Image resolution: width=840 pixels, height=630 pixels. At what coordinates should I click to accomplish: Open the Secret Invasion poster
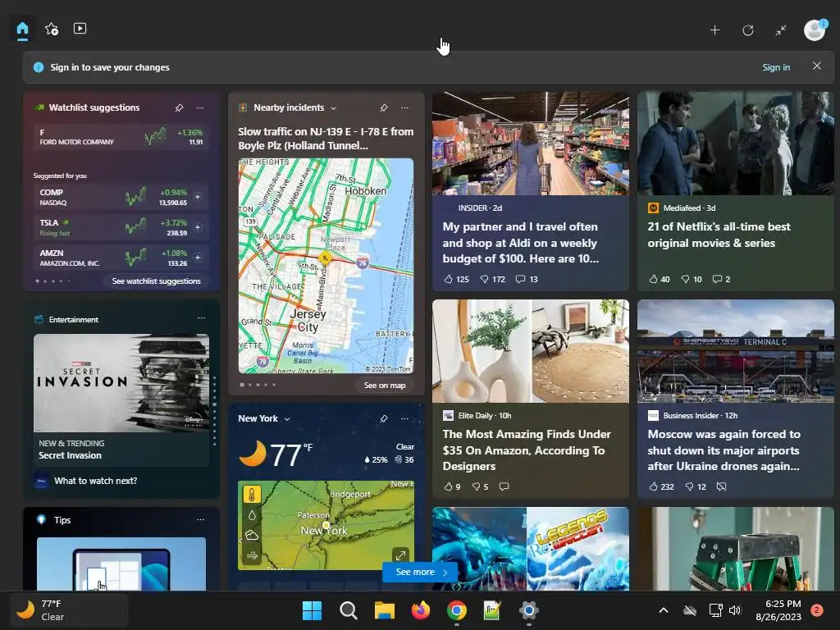tap(121, 383)
